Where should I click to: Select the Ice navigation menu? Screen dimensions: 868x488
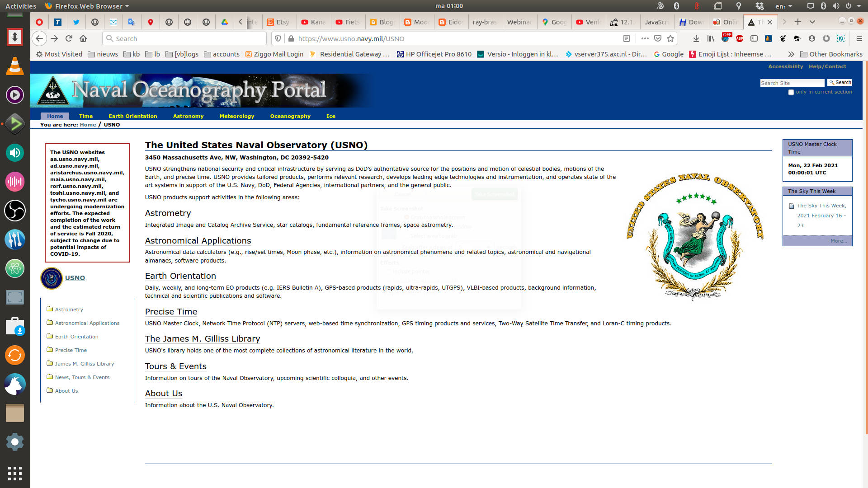[331, 116]
